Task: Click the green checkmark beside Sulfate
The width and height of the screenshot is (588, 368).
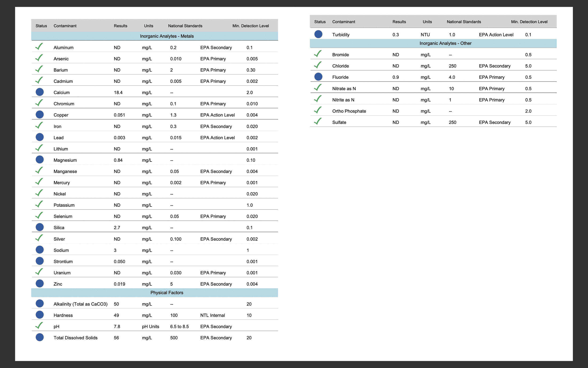Action: click(x=318, y=121)
